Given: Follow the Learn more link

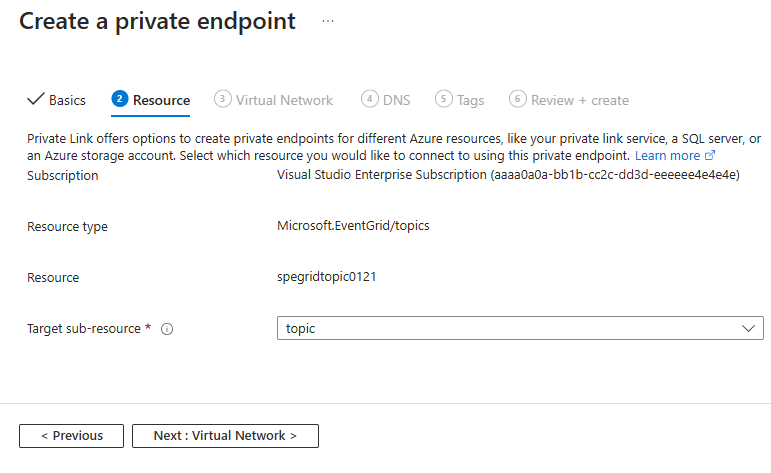Looking at the screenshot, I should (x=667, y=156).
